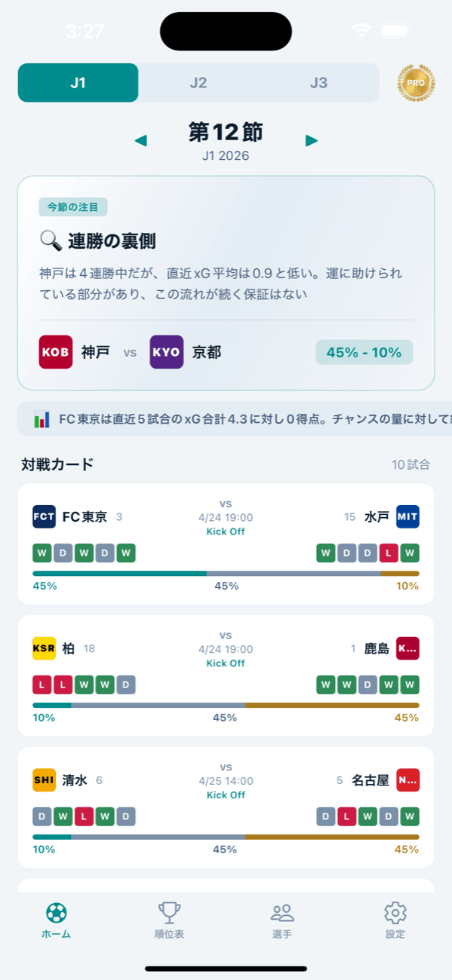Open the 順位表 standings trophy icon
Screen dimensions: 452x980
pyautogui.click(x=169, y=912)
